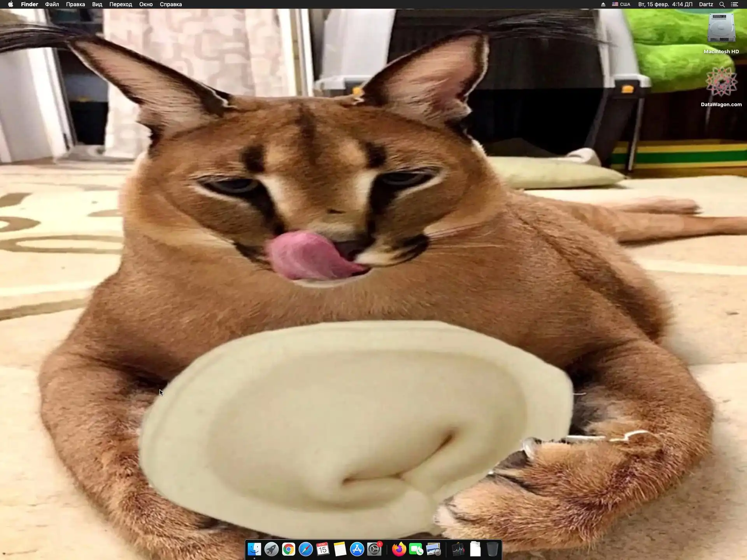Viewport: 747px width, 560px height.
Task: Open the Справка menu
Action: tap(171, 4)
